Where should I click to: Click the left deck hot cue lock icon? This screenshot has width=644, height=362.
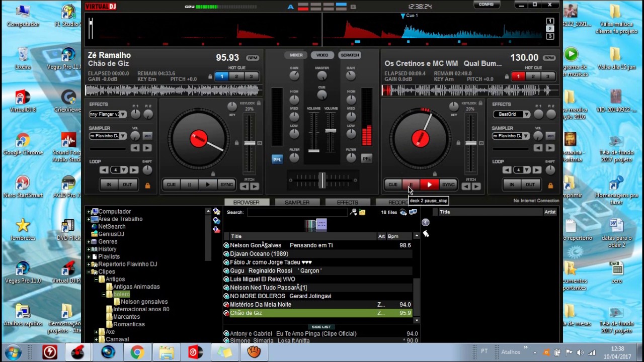210,77
